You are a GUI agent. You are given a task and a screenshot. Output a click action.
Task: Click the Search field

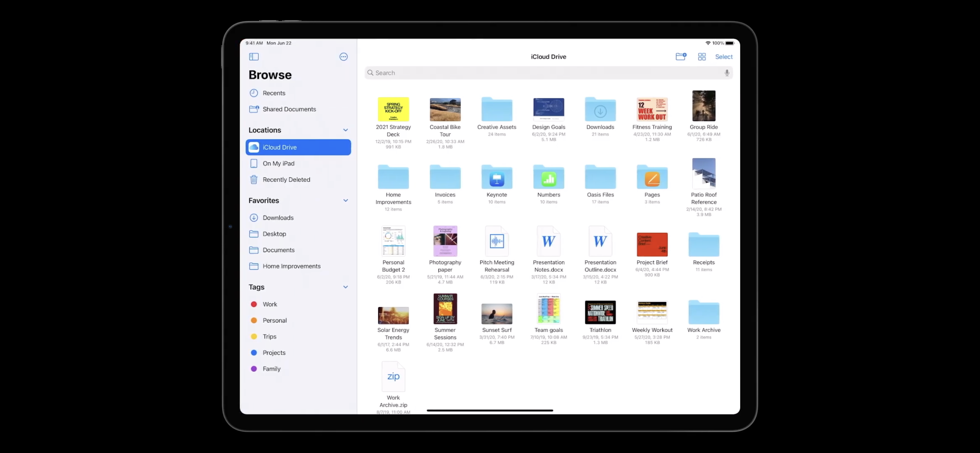[x=547, y=73]
